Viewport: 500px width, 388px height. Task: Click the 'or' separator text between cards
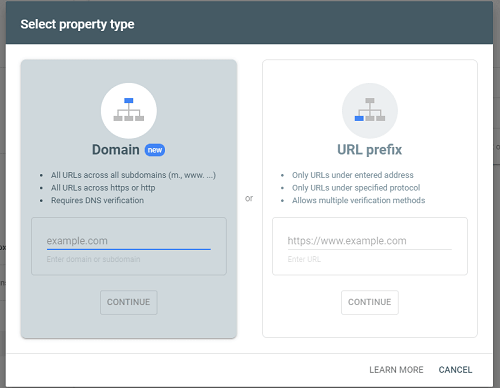(x=249, y=198)
